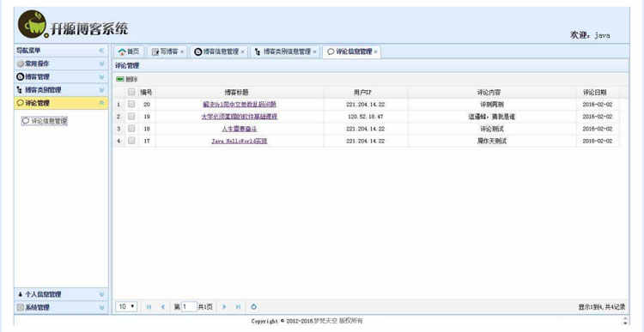Click the tree icon beside 博客类别管理 in the sidebar
The image size is (644, 332).
[19, 90]
